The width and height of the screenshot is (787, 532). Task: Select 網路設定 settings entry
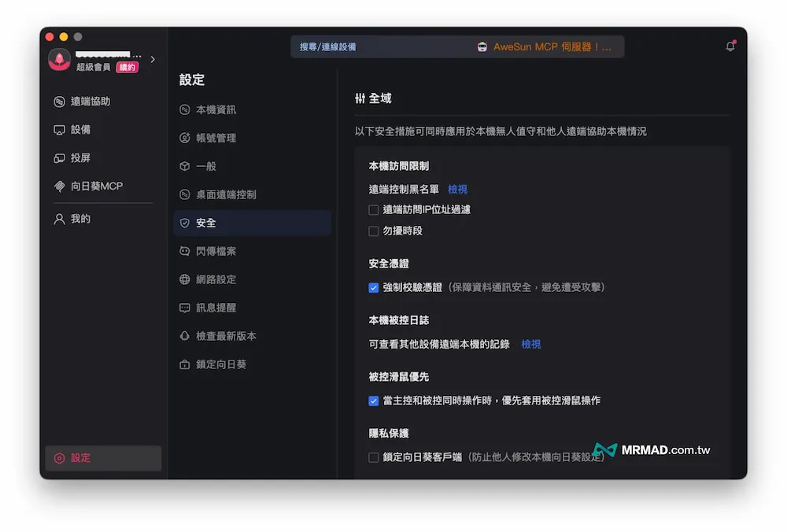pyautogui.click(x=253, y=279)
